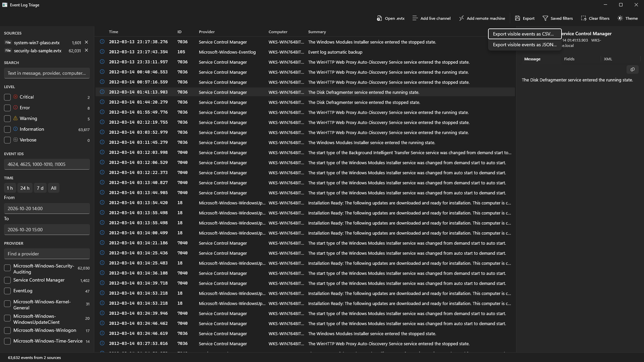Filter by Service Control Manager provider checkbox
The image size is (644, 362).
coord(8,280)
